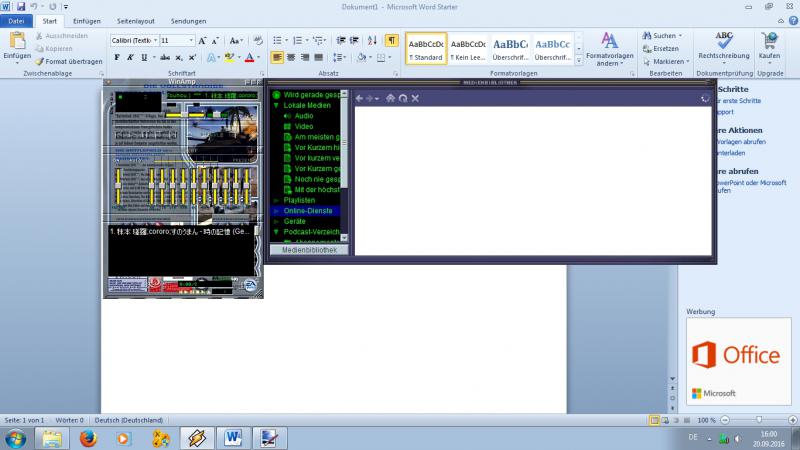Undo last action in quick access toolbar

34,7
